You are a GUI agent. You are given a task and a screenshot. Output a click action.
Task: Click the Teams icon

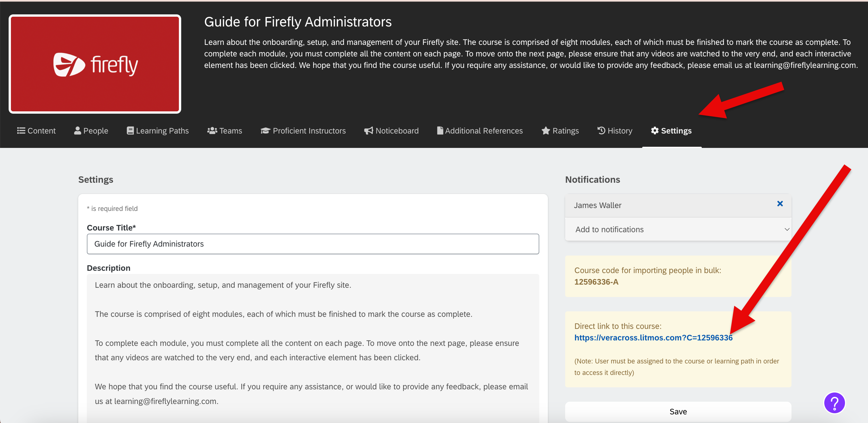(x=212, y=130)
